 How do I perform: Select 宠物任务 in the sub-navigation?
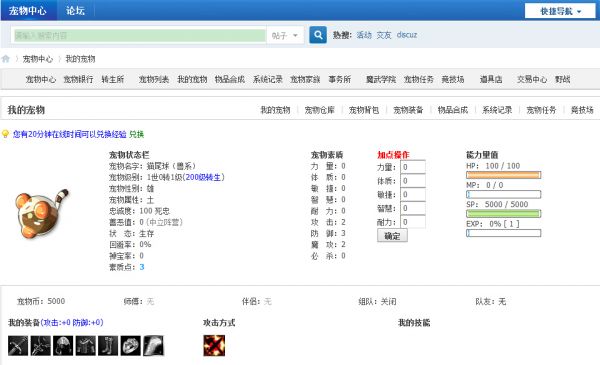[x=541, y=110]
